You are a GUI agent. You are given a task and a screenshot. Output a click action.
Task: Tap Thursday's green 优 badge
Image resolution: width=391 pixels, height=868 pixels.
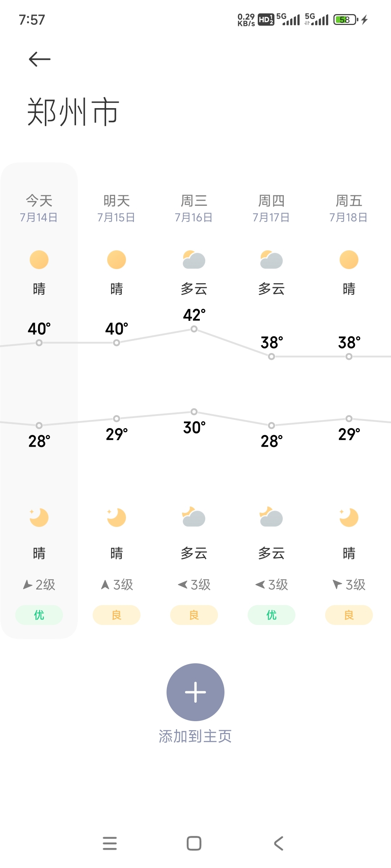pos(272,615)
